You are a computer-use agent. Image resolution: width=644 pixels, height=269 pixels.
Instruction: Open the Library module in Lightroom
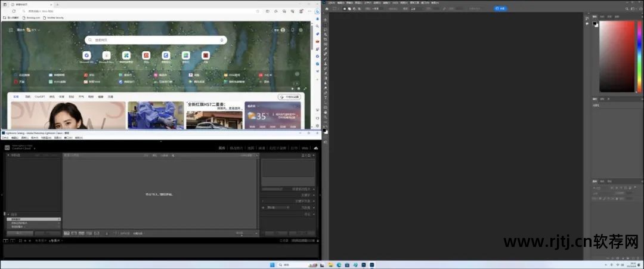click(x=222, y=147)
